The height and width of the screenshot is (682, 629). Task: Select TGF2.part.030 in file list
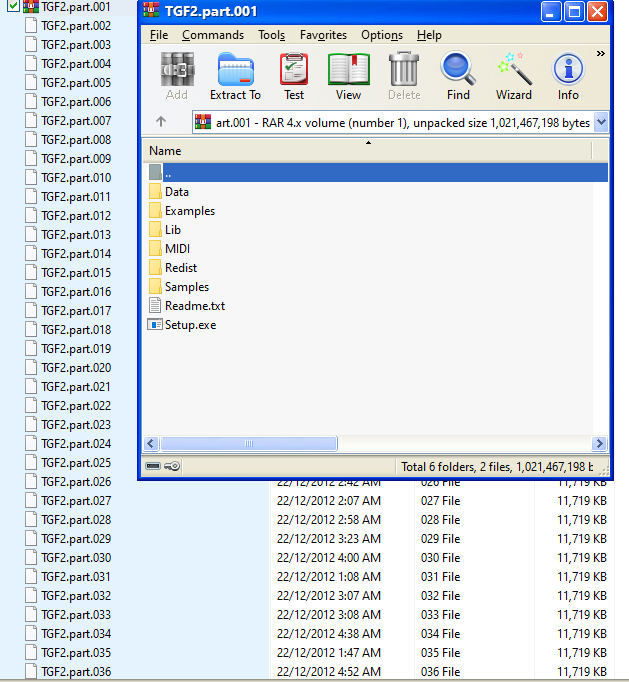(75, 558)
